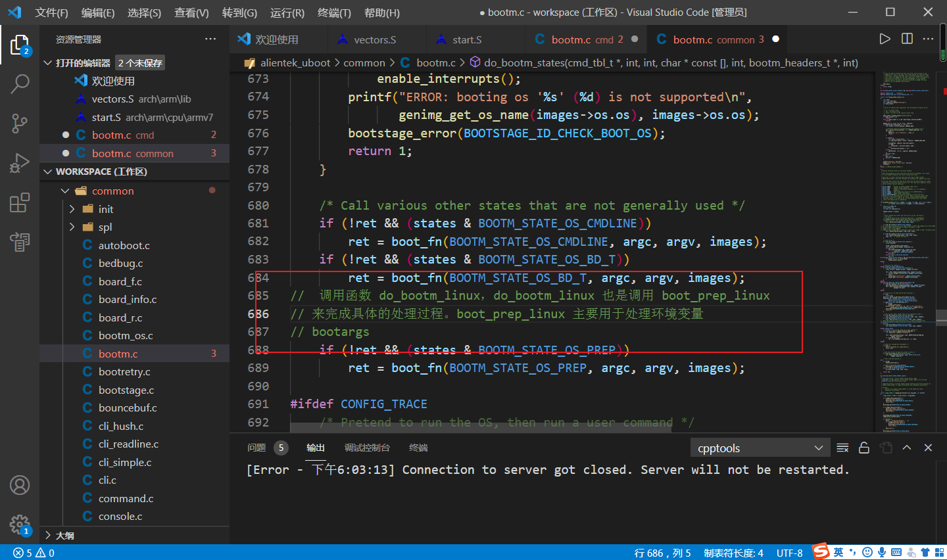Expand the spl folder
The width and height of the screenshot is (947, 560).
click(x=72, y=227)
